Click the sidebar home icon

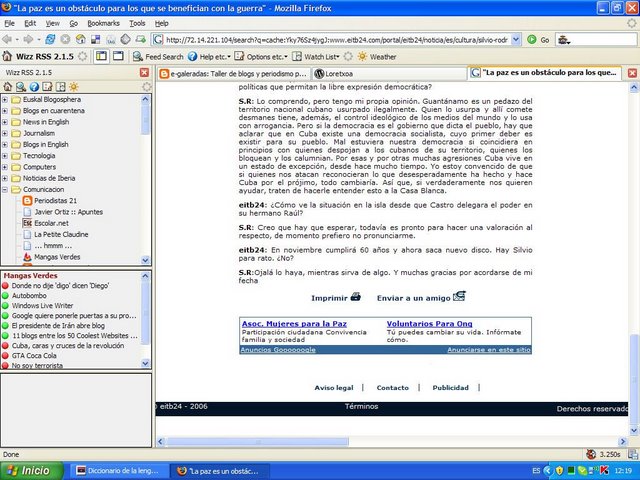pyautogui.click(x=7, y=87)
